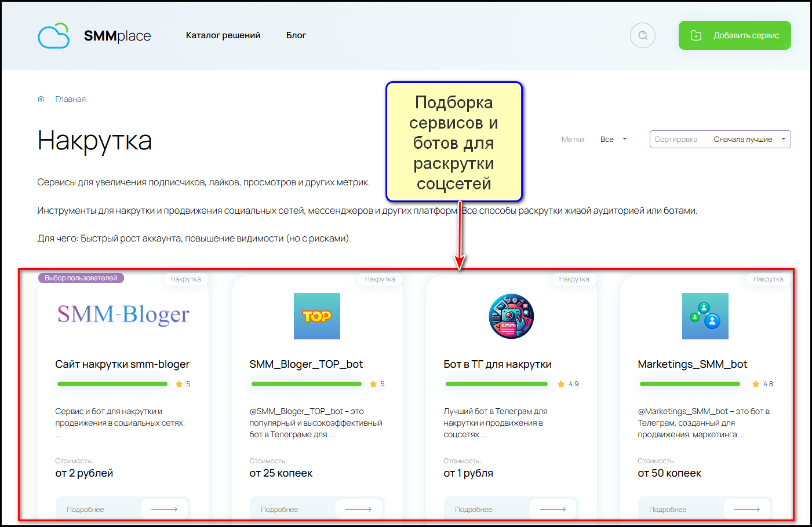Expand the sorting arrow next to Сначала лучшие
The image size is (812, 527).
784,139
